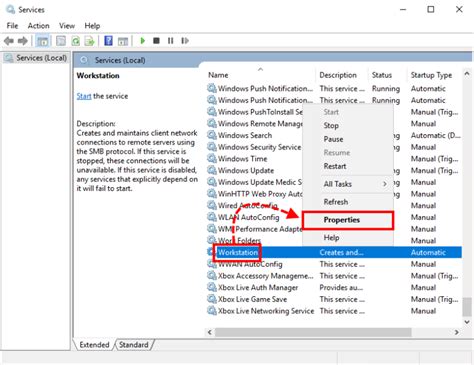Click the toolbar Refresh icon

(x=76, y=41)
